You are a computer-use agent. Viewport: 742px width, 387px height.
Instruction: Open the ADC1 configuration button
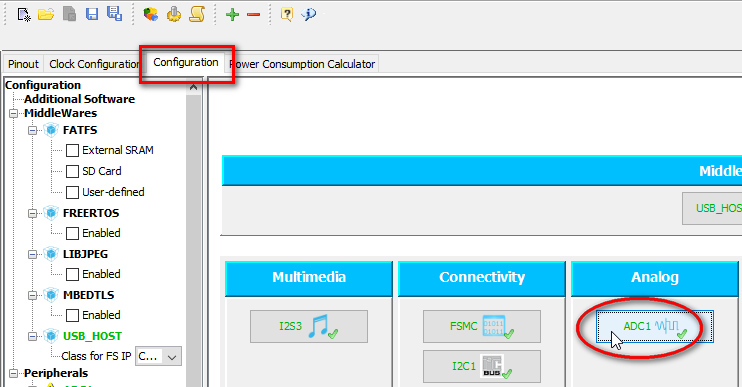click(x=655, y=326)
